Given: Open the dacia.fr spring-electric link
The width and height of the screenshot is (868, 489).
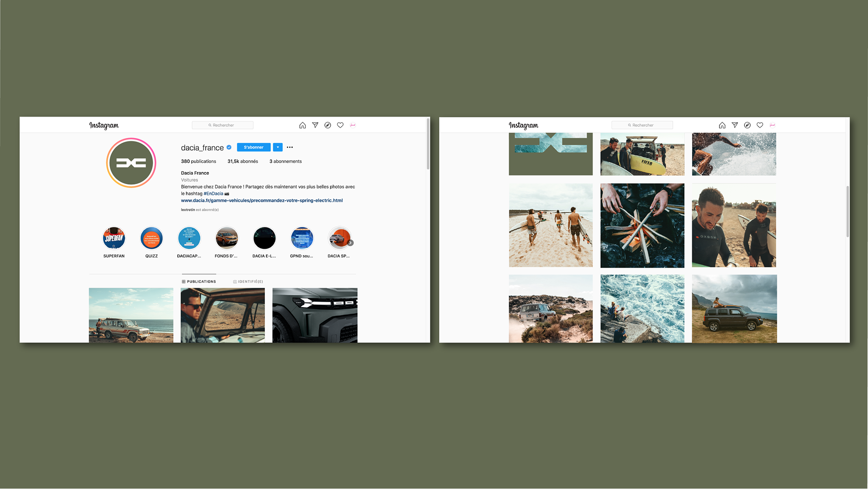Looking at the screenshot, I should tap(262, 200).
